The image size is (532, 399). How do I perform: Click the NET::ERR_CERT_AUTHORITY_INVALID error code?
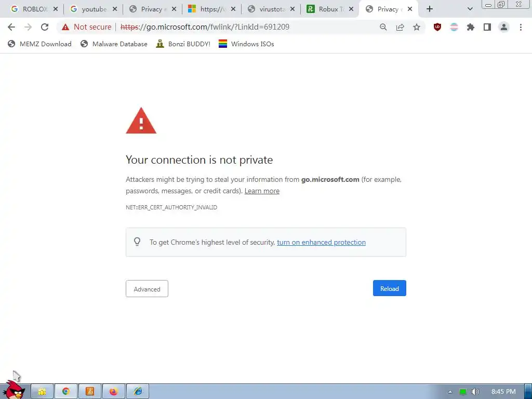pyautogui.click(x=171, y=207)
